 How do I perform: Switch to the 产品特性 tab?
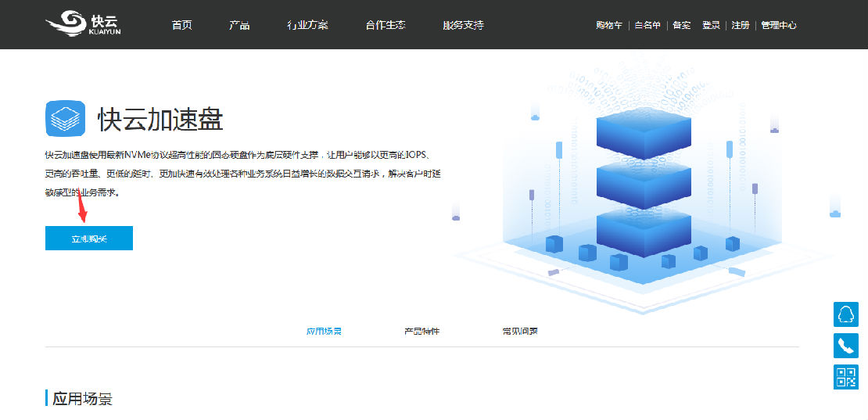421,332
